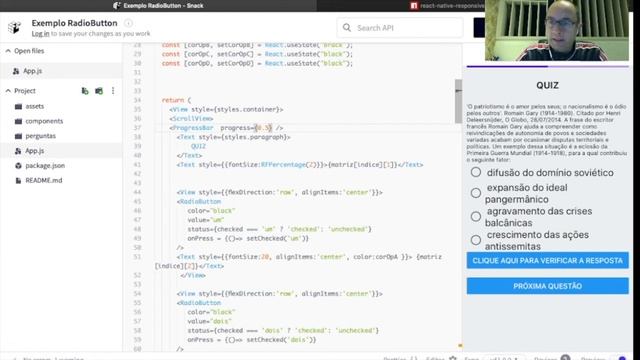640x360 pixels.
Task: Click the 'value="um"' code on line 47
Action: click(x=206, y=220)
